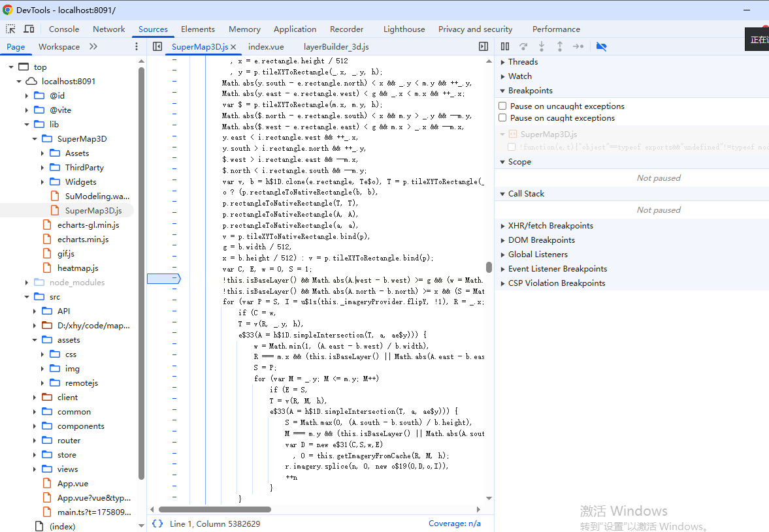Screen dimensions: 769x532
Task: Switch to the index.vue editor tab
Action: [266, 46]
